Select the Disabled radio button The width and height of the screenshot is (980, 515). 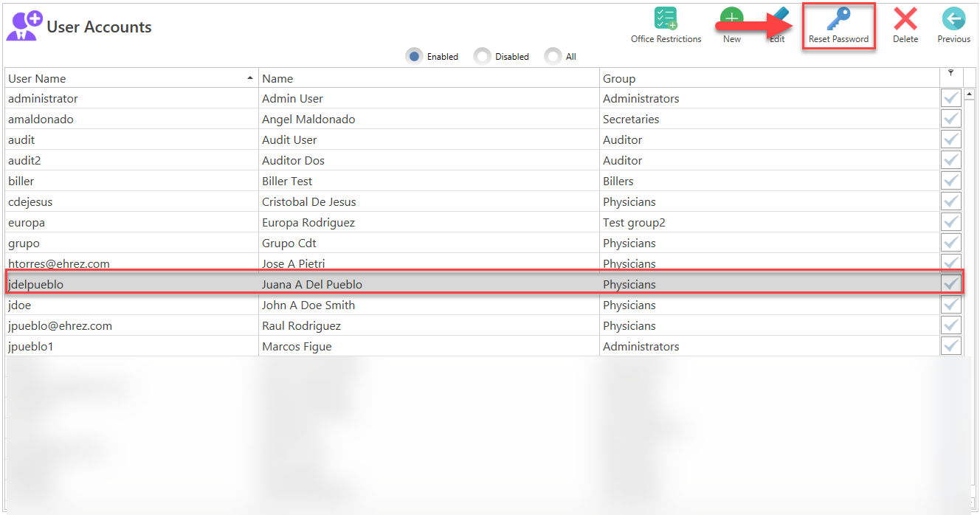point(482,56)
